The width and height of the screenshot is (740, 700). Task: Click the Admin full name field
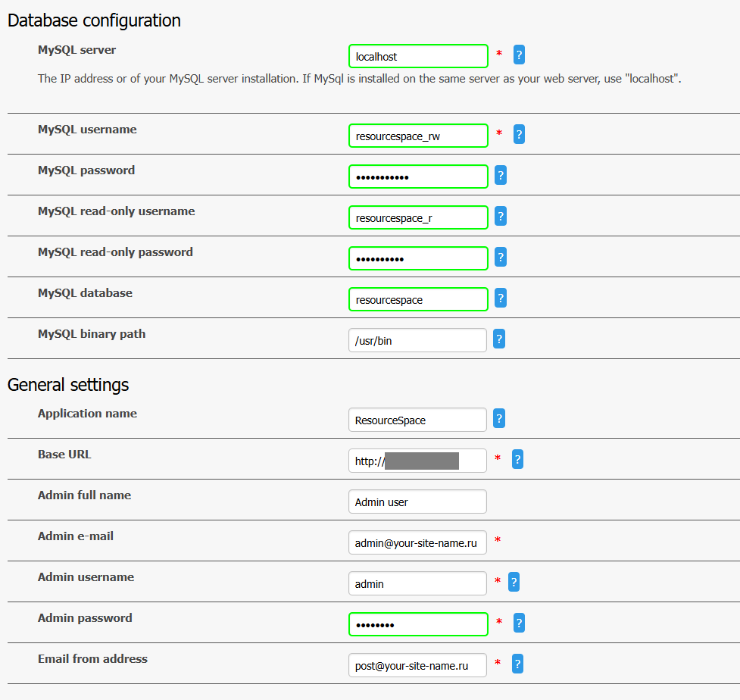pyautogui.click(x=417, y=502)
